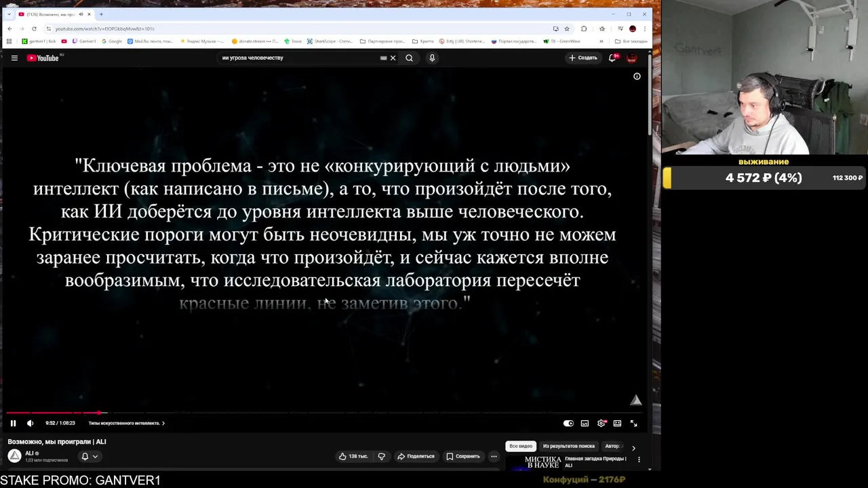Click Поделиться share button
The image size is (868, 488).
[x=416, y=456]
